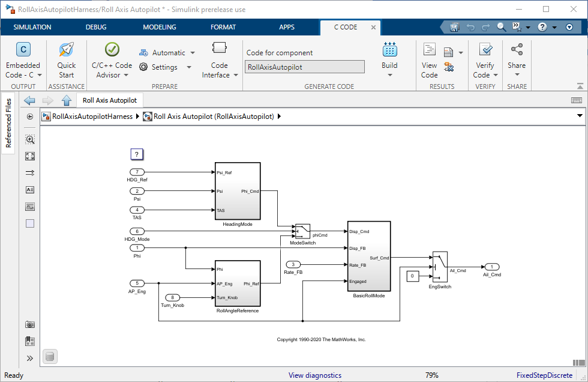
Task: Click the View diagnostics link
Action: click(314, 375)
